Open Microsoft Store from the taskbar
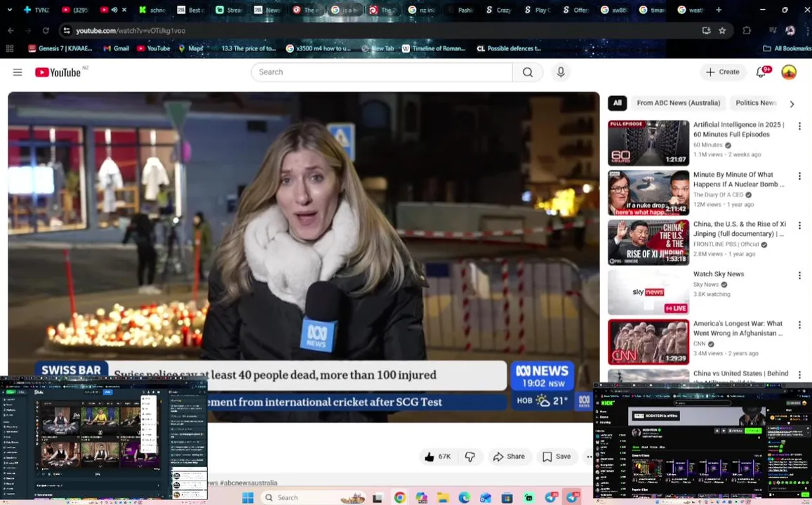The height and width of the screenshot is (505, 812). pos(507,498)
